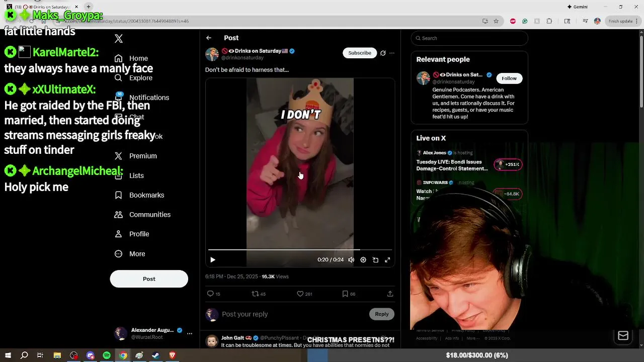Open a new browser tab with plus
Viewport: 644px width, 362px height.
(x=89, y=7)
